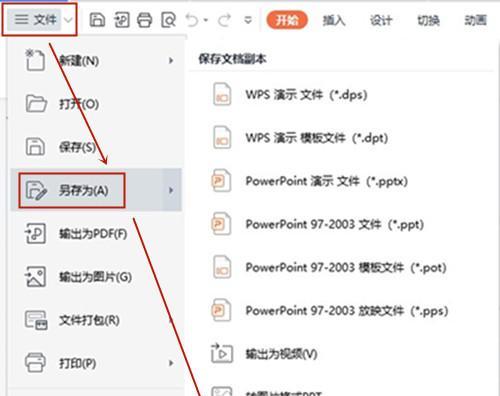The width and height of the screenshot is (500, 396).
Task: Switch to the 设计 tab
Action: coord(381,20)
